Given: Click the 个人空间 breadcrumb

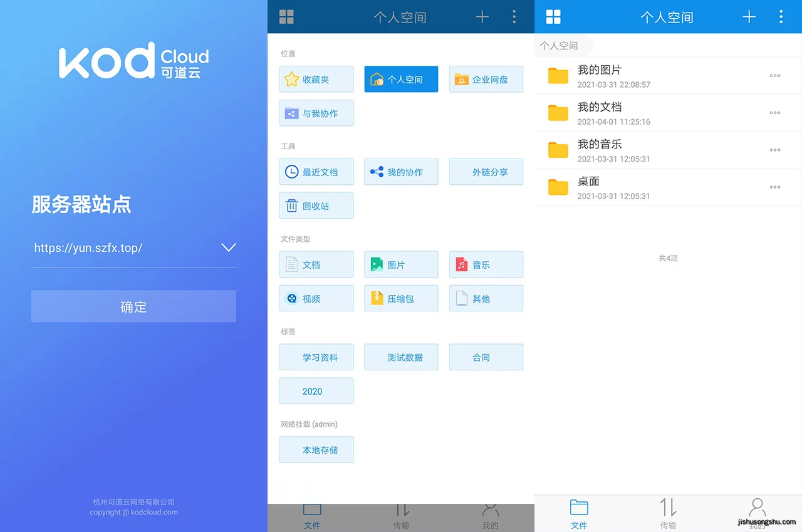Looking at the screenshot, I should [559, 46].
